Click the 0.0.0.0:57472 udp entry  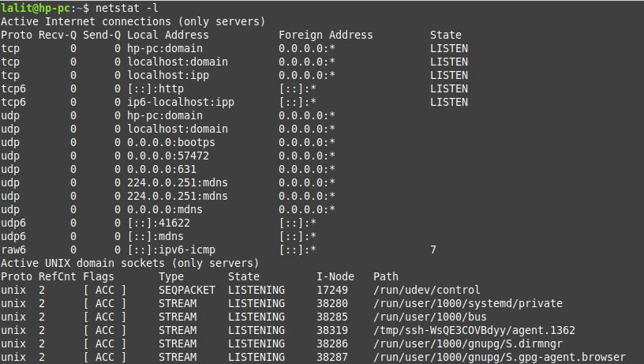click(x=168, y=156)
